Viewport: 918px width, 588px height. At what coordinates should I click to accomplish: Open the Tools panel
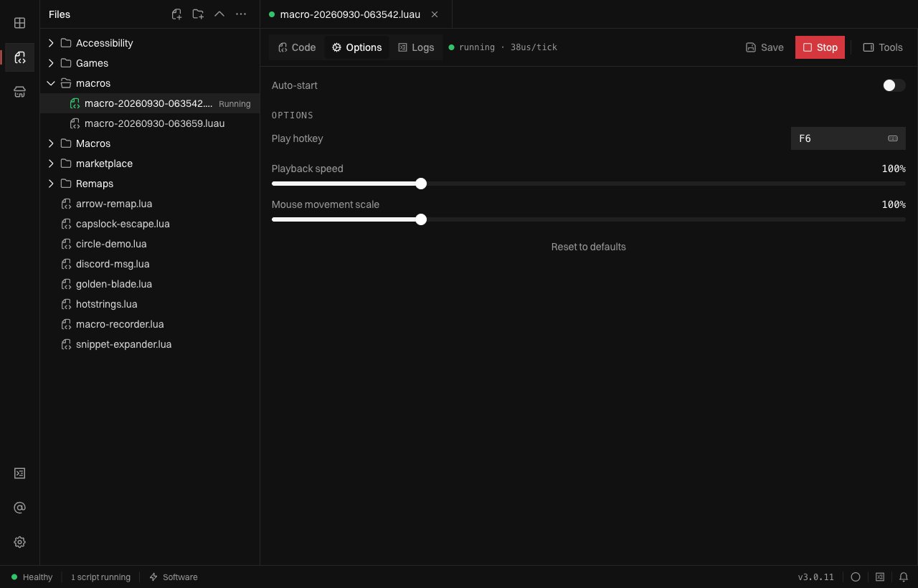pos(883,47)
